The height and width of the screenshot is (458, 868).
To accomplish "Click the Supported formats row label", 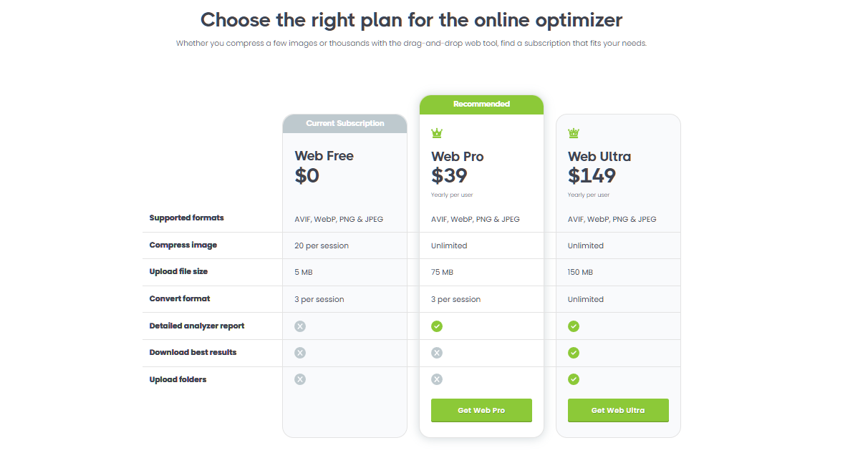I will [x=186, y=218].
